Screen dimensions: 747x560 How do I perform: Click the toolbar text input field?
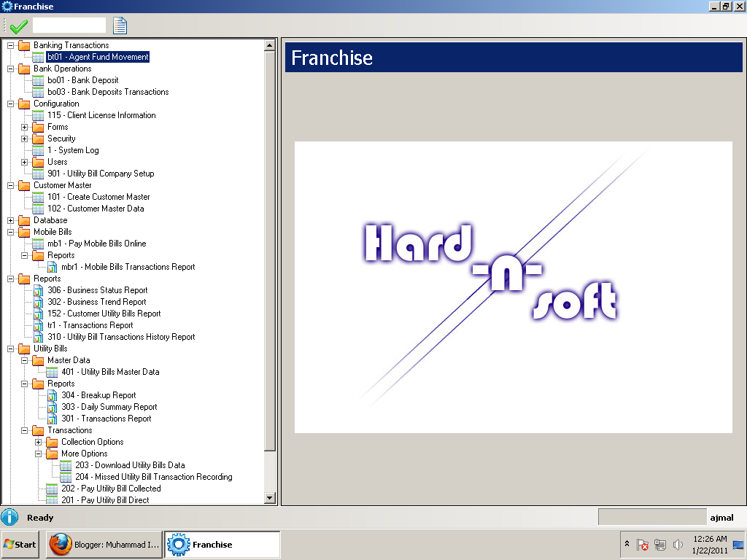tap(69, 26)
